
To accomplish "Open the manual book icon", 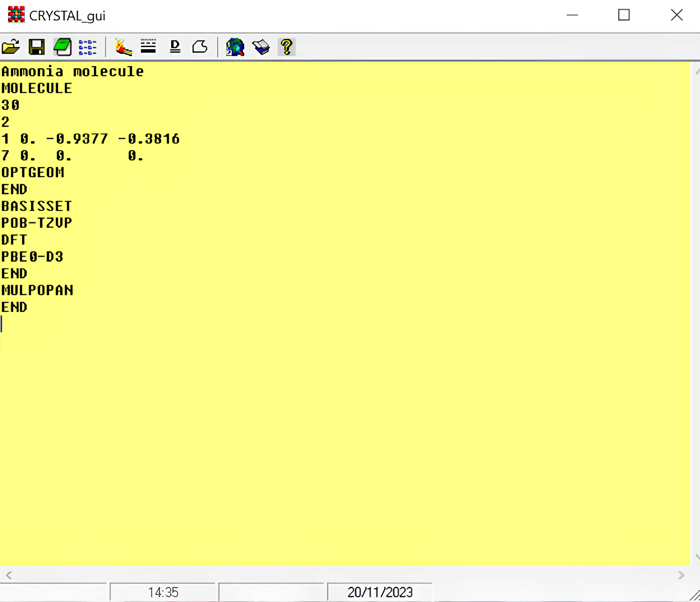I will pos(261,47).
